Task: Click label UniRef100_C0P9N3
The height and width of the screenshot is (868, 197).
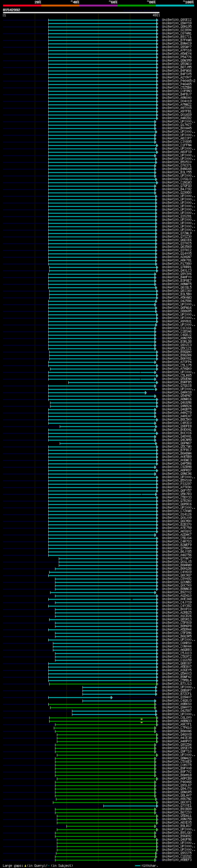Action: click(176, 91)
